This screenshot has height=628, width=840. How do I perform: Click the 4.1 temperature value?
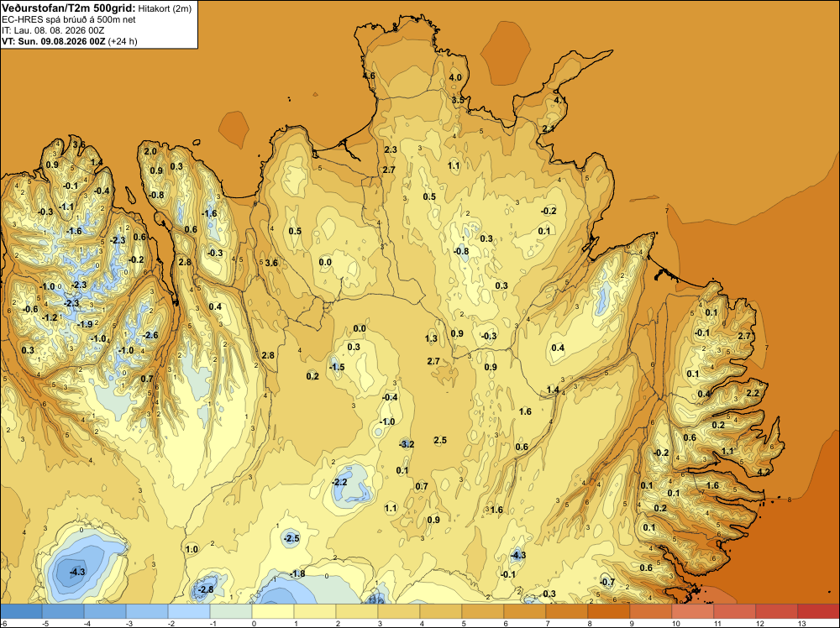pos(559,100)
